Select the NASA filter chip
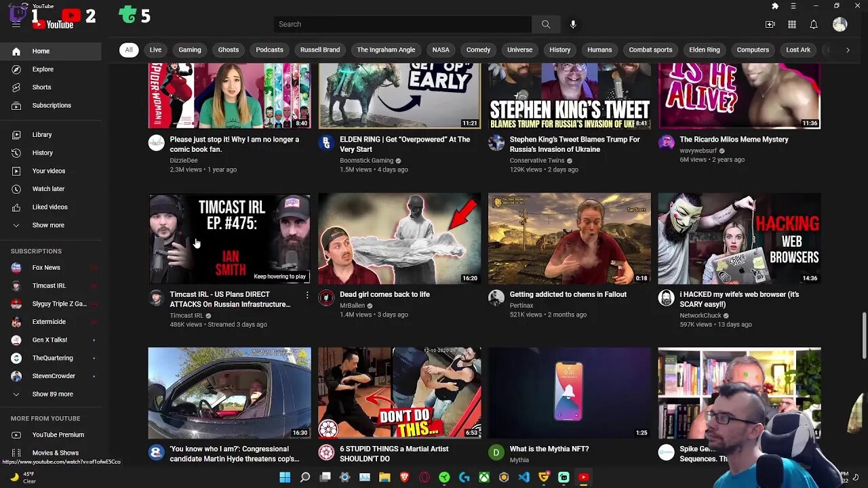The height and width of the screenshot is (488, 868). [x=441, y=49]
